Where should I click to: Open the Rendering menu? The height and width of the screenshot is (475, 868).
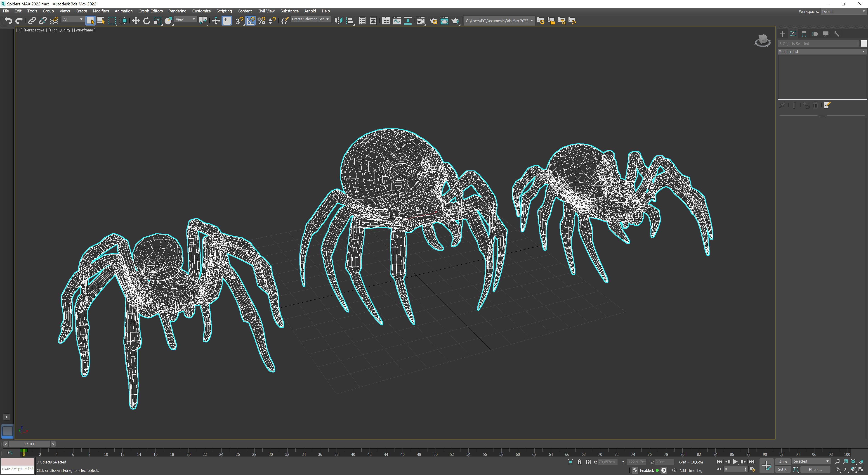coord(177,11)
